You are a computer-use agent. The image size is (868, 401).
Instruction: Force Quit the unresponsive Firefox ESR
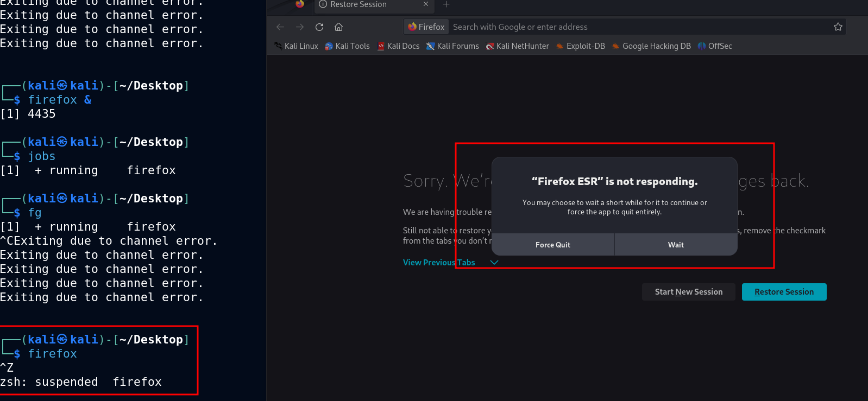(553, 245)
